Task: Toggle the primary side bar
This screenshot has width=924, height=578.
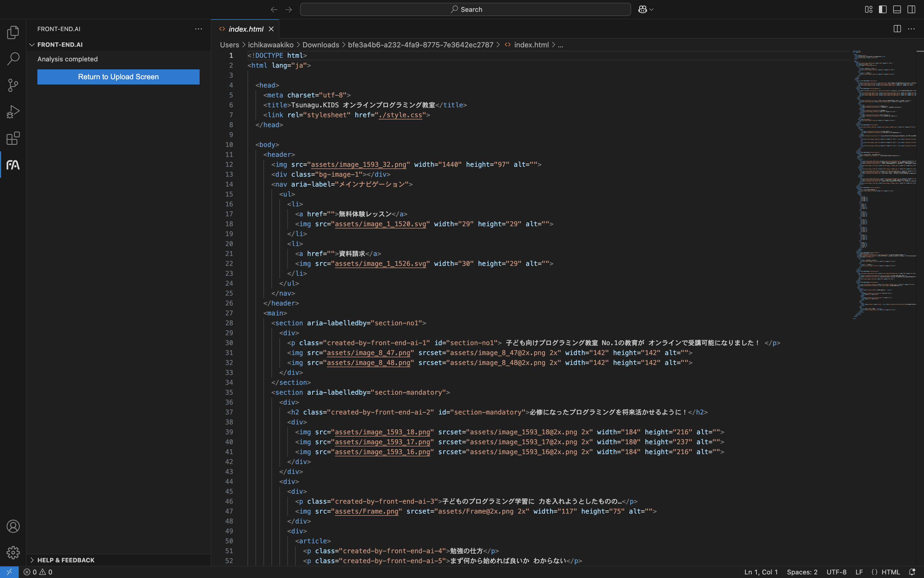Action: tap(883, 10)
